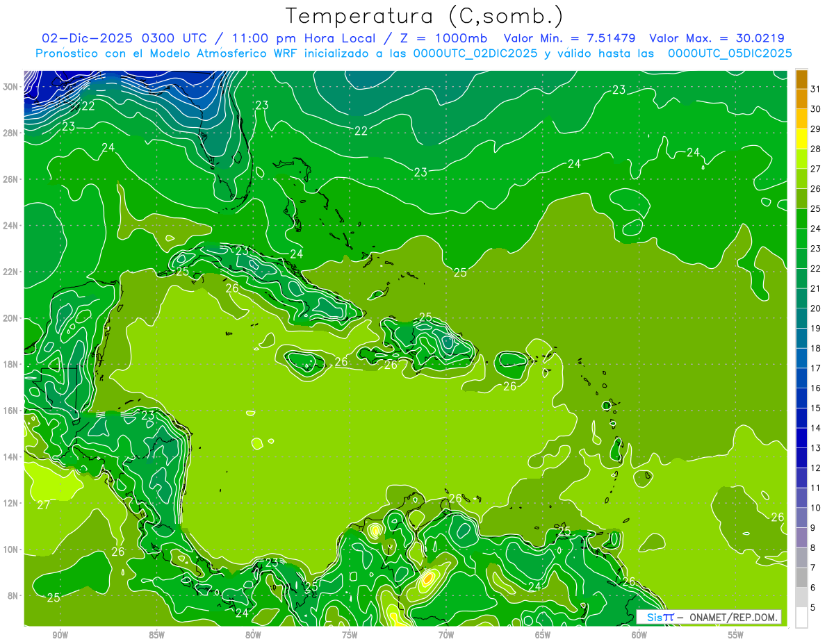Click the 30N latitude label

point(12,87)
